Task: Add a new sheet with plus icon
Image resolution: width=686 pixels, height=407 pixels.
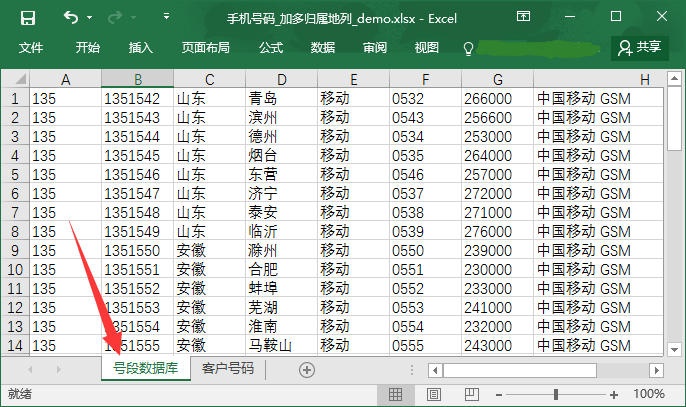Action: (x=307, y=370)
